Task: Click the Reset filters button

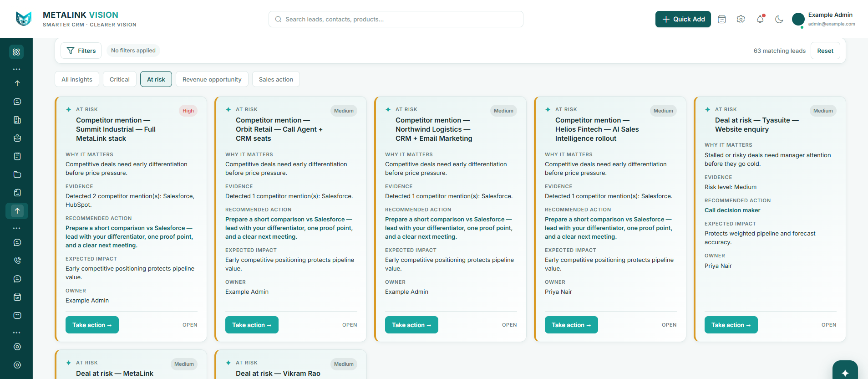Action: coord(825,51)
